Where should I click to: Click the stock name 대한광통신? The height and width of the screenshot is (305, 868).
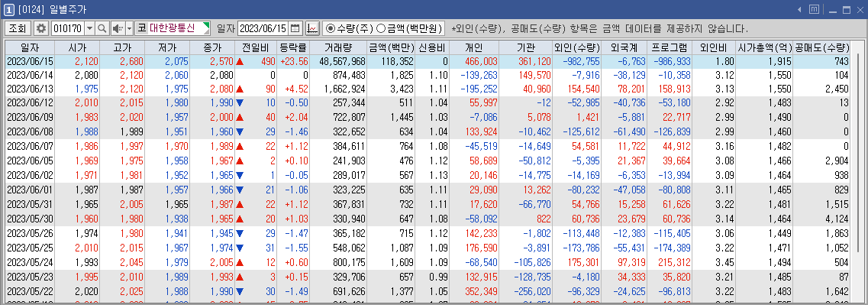tap(176, 28)
